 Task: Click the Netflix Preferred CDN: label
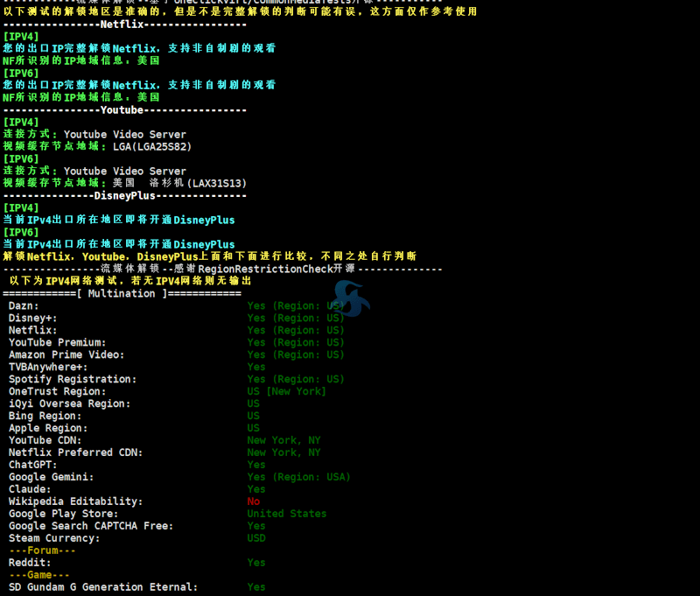76,452
